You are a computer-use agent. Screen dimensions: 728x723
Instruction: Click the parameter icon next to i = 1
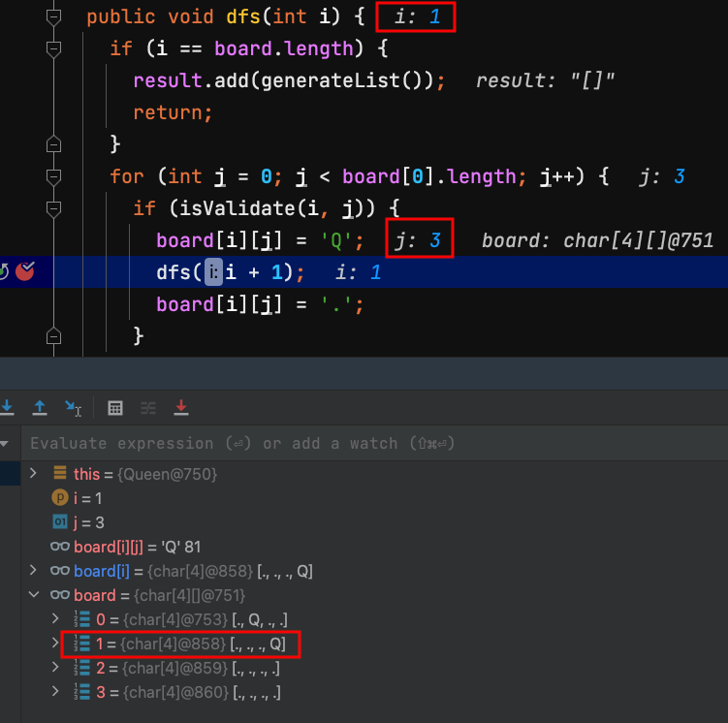pos(60,497)
